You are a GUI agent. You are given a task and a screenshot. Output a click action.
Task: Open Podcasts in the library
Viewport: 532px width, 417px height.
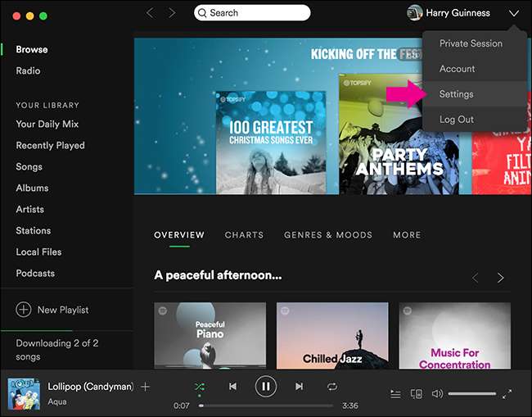pos(35,274)
